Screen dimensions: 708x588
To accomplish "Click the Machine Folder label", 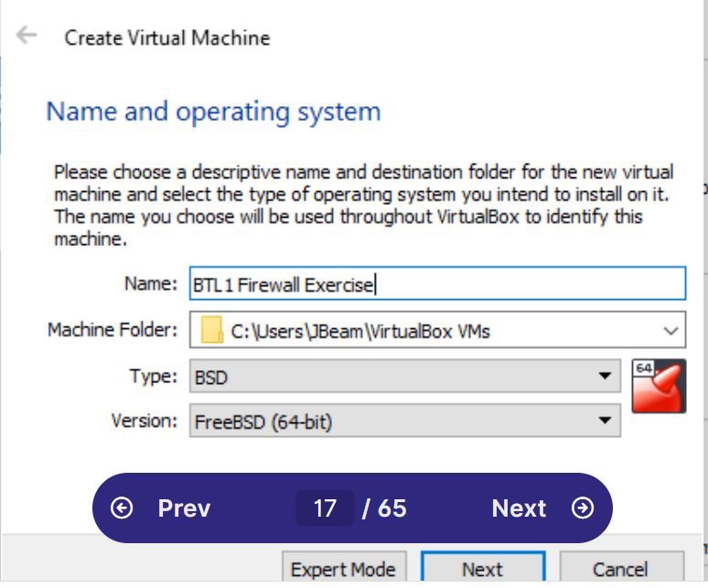I will pyautogui.click(x=113, y=330).
